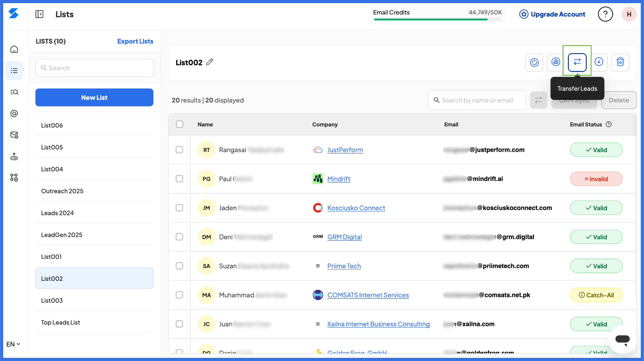The image size is (644, 361).
Task: Click the Email Status column header
Action: coord(586,124)
